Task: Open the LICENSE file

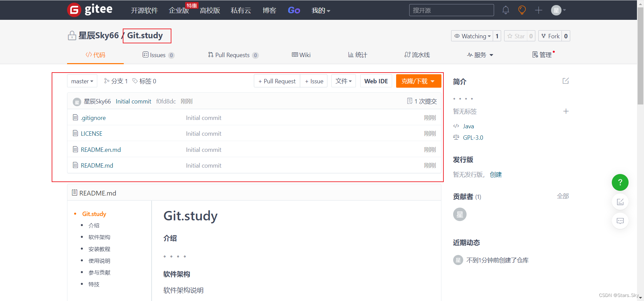Action: [x=92, y=133]
